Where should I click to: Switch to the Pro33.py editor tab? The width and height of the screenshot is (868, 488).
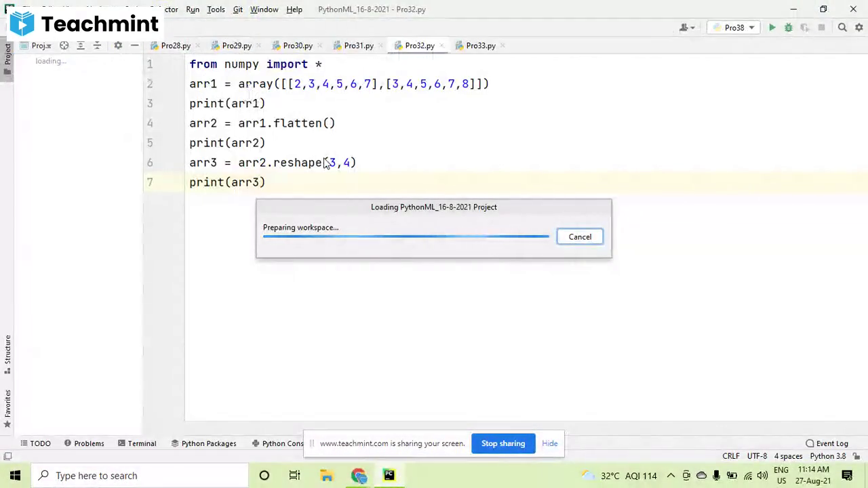(x=476, y=45)
